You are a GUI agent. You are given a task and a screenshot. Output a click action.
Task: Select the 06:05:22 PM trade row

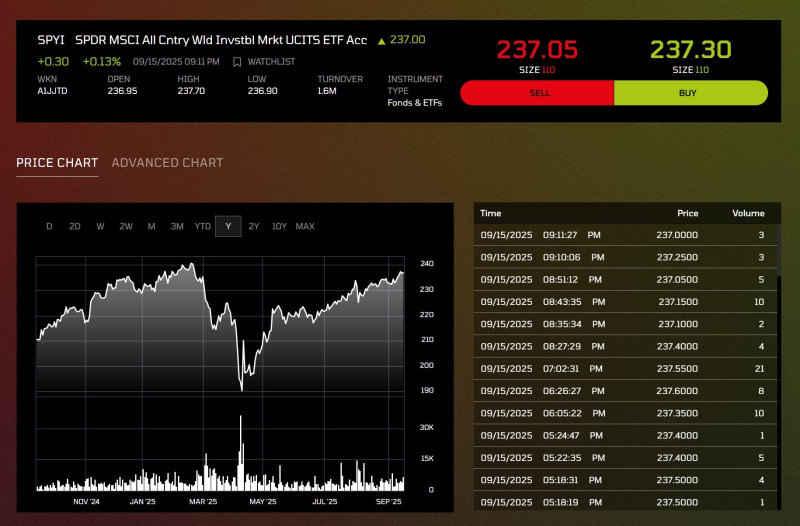tap(625, 413)
